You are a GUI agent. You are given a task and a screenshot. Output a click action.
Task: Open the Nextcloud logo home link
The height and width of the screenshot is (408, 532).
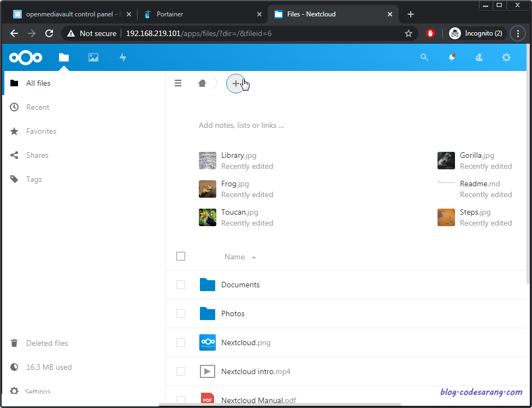pos(26,58)
